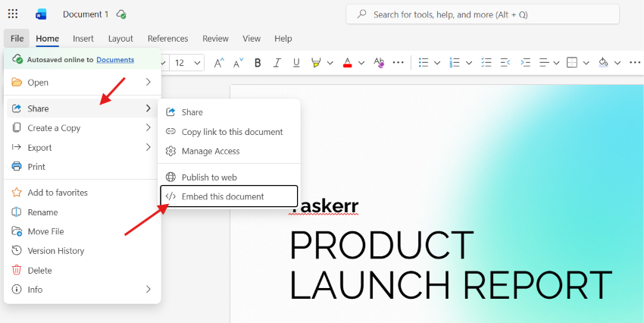The width and height of the screenshot is (644, 323).
Task: Expand the highlight color dropdown arrow
Action: pos(330,63)
